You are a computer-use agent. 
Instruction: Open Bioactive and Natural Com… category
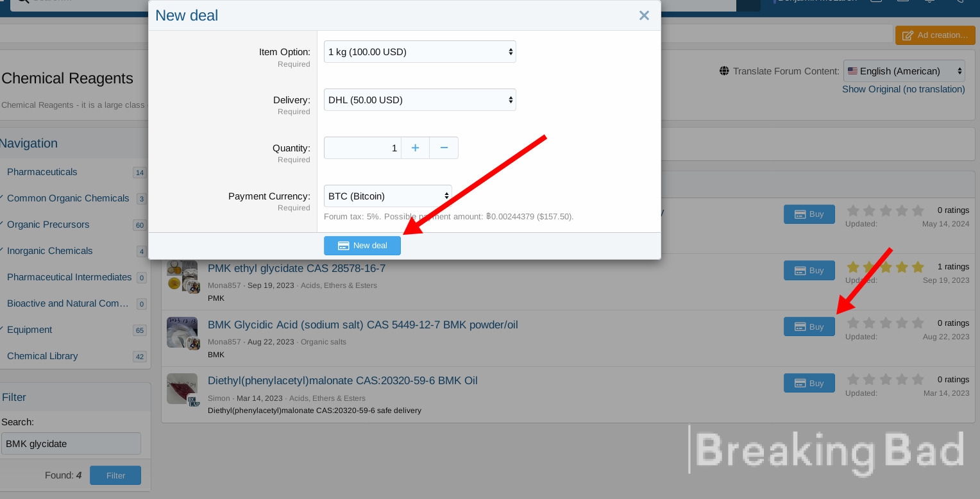pos(68,303)
